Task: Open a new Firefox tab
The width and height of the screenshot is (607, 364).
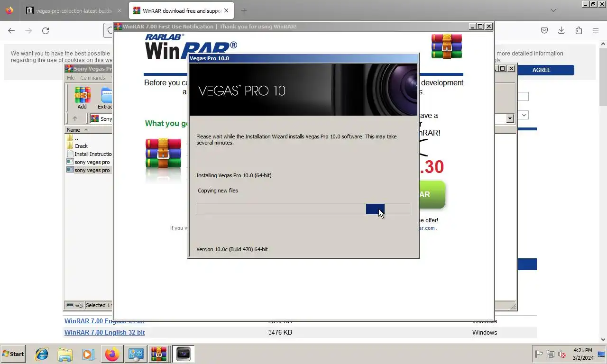Action: pyautogui.click(x=244, y=10)
